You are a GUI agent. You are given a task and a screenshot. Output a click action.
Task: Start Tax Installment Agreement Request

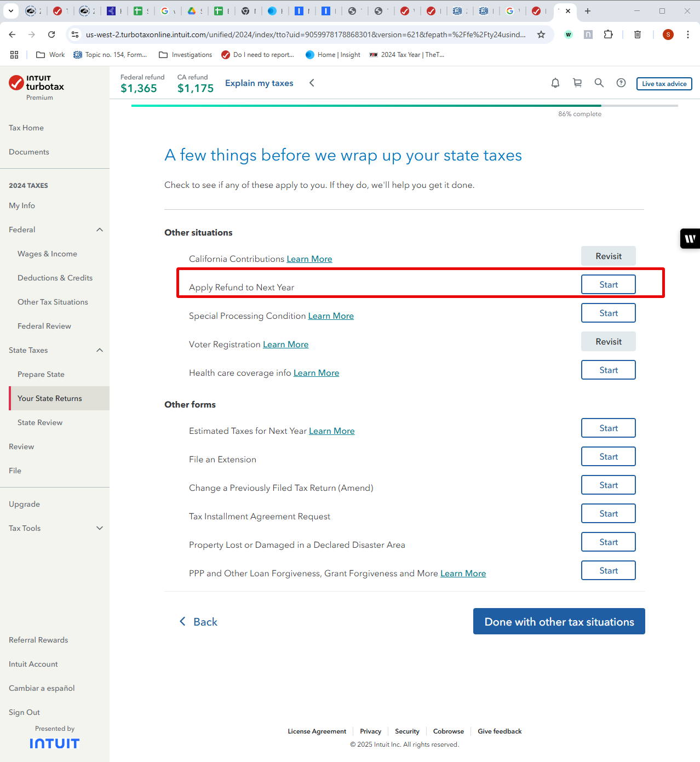coord(609,513)
